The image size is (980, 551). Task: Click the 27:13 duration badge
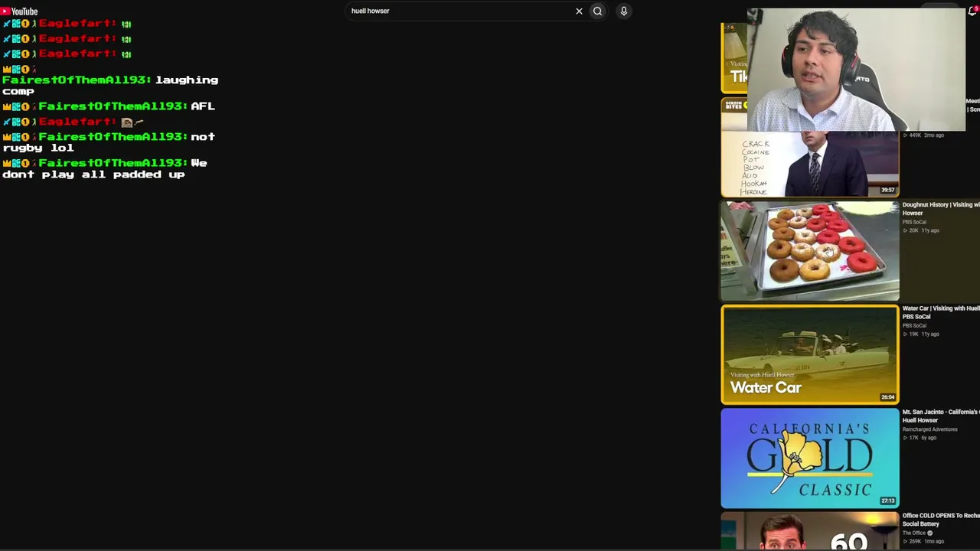(x=887, y=500)
